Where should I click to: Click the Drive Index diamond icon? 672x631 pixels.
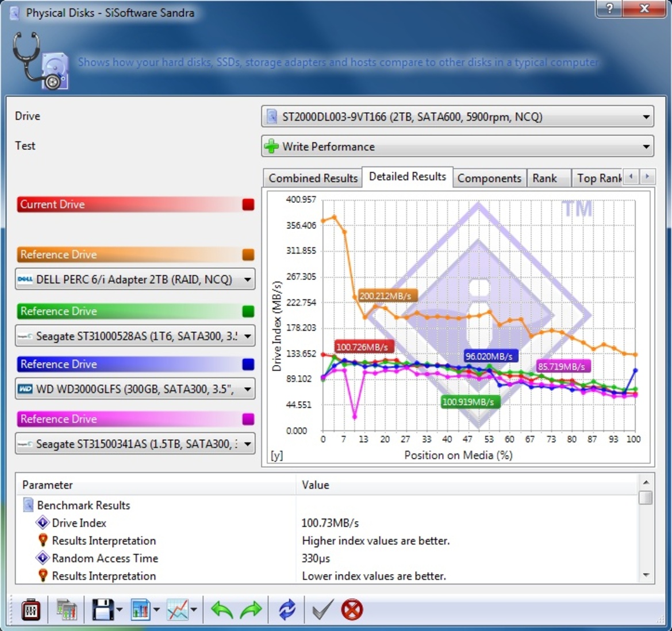[43, 522]
